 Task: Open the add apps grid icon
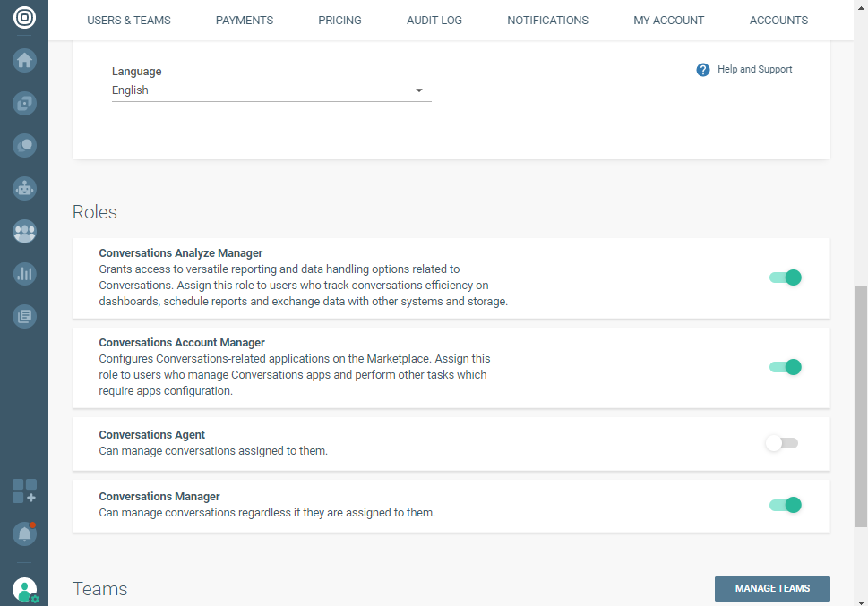[24, 491]
